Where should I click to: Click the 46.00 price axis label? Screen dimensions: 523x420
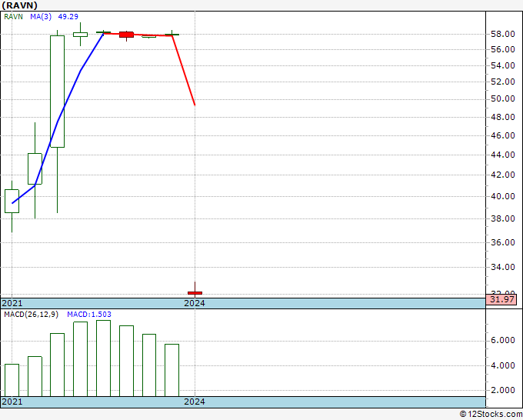tap(503, 135)
